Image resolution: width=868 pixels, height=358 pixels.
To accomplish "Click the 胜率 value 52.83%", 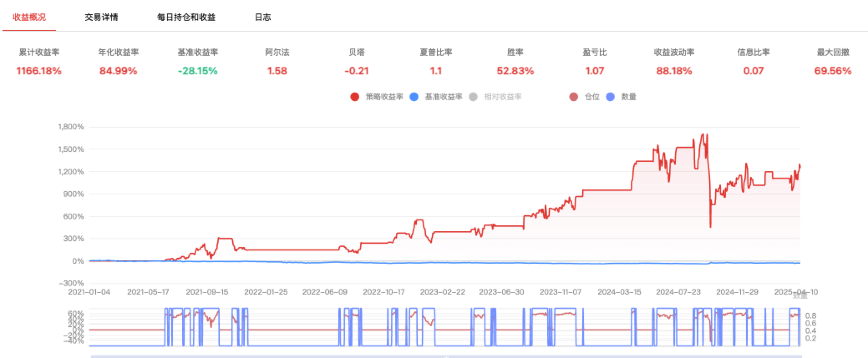I will 515,71.
